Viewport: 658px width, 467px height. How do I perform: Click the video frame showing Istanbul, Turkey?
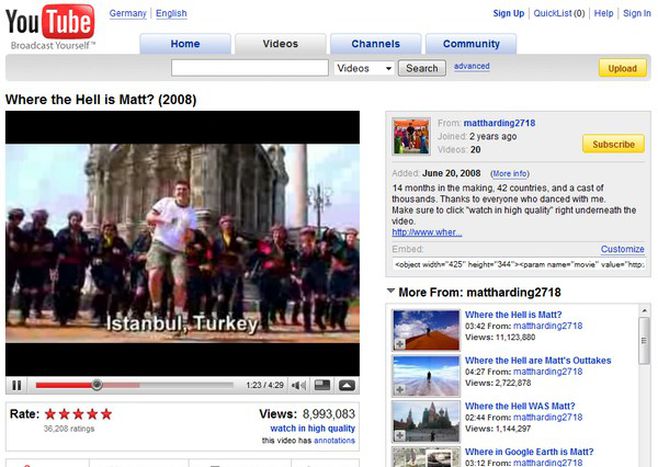[x=182, y=243]
